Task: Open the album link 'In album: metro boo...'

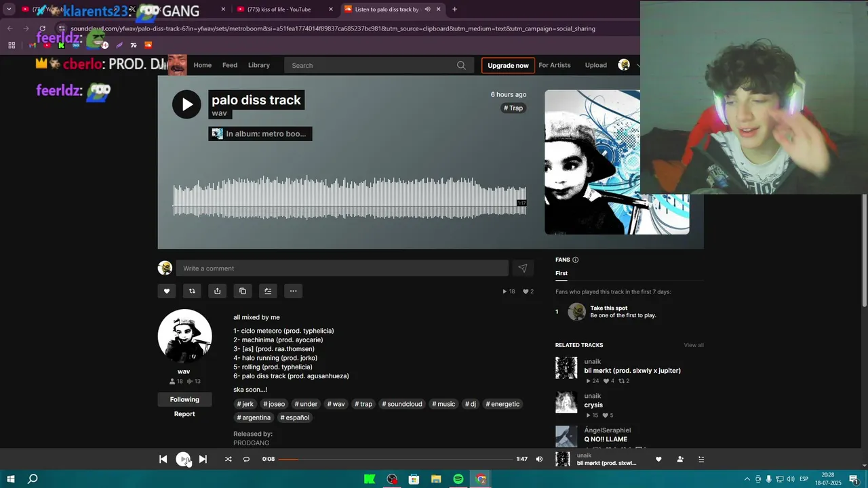Action: pos(260,134)
